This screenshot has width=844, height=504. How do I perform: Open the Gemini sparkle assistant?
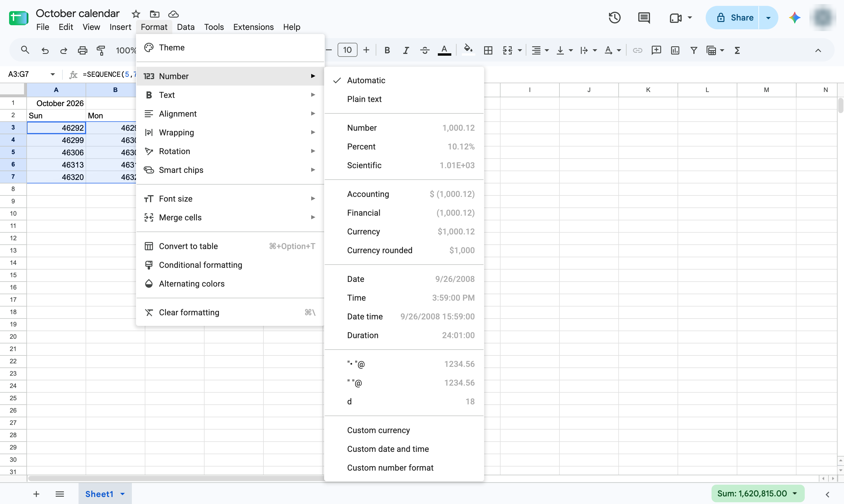tap(794, 18)
